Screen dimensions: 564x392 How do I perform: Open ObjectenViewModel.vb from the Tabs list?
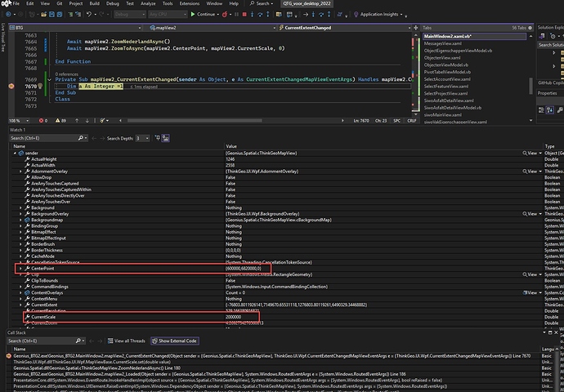point(446,65)
